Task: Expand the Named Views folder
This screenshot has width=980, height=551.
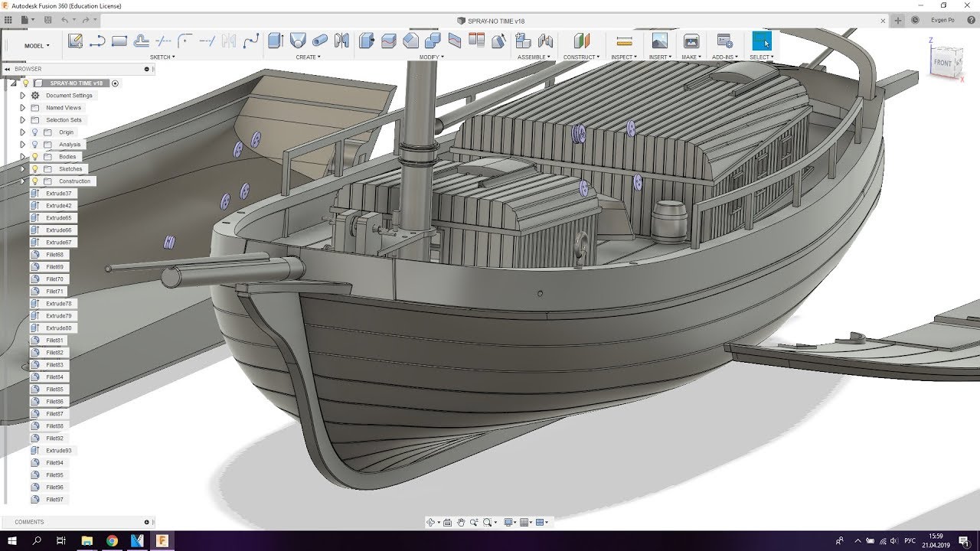Action: (x=22, y=108)
